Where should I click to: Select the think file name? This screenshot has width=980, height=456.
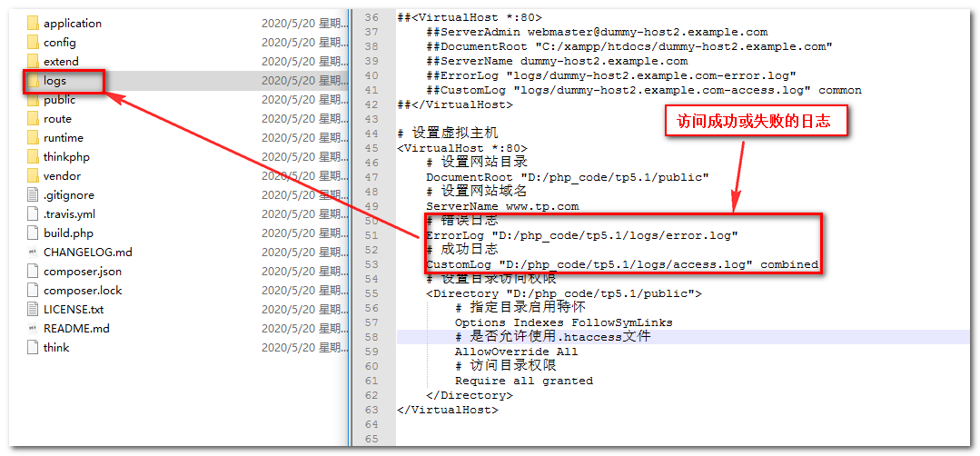(x=56, y=347)
